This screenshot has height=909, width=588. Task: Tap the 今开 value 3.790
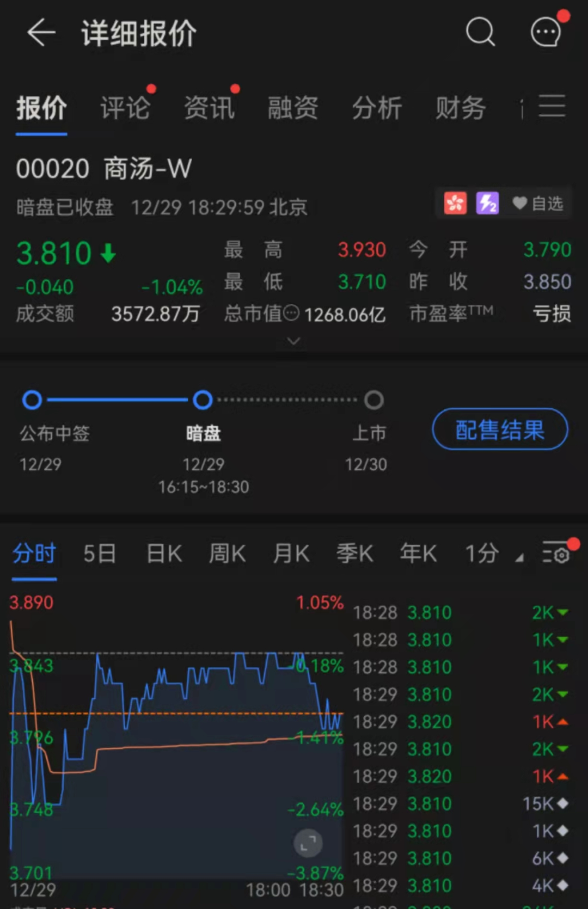point(547,250)
